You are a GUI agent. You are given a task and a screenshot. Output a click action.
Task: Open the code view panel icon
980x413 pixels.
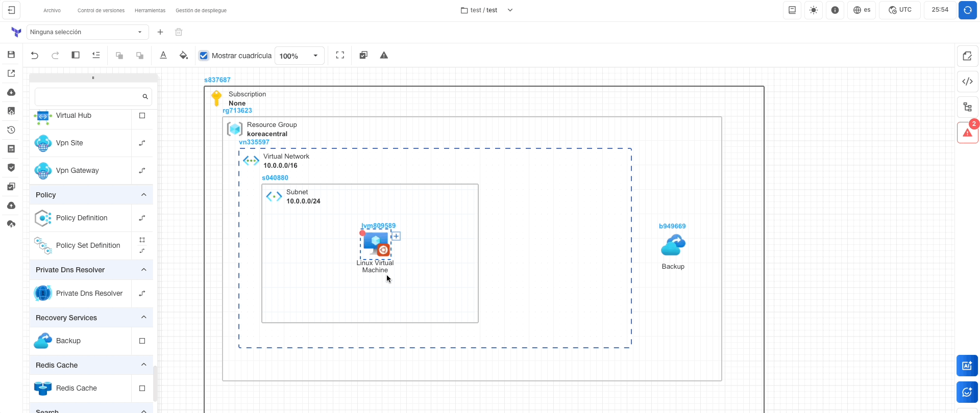tap(967, 82)
